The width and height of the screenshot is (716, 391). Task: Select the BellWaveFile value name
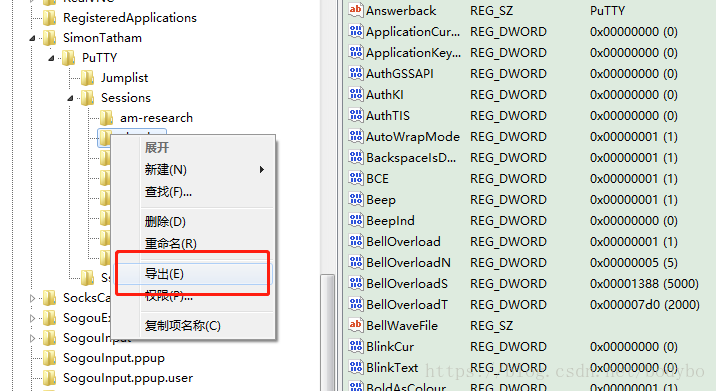point(402,326)
